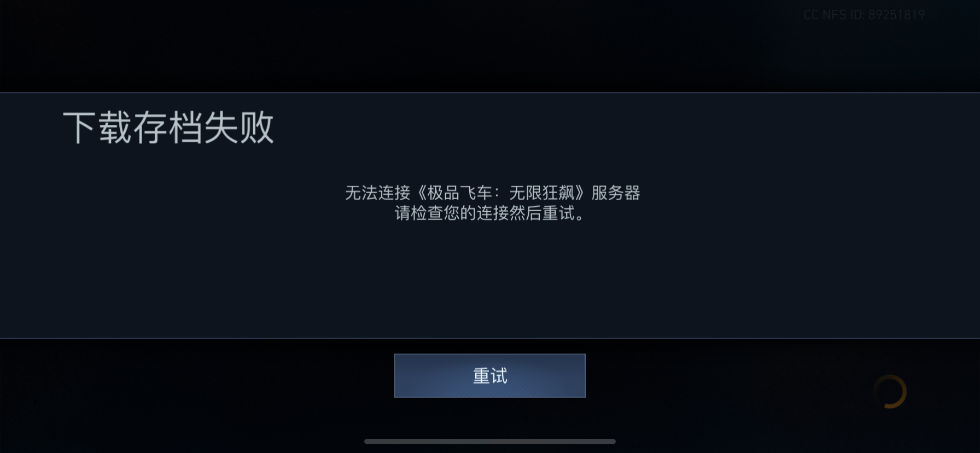Viewport: 980px width, 453px height.
Task: Click 无限狂飙 in the error message
Action: pos(541,193)
